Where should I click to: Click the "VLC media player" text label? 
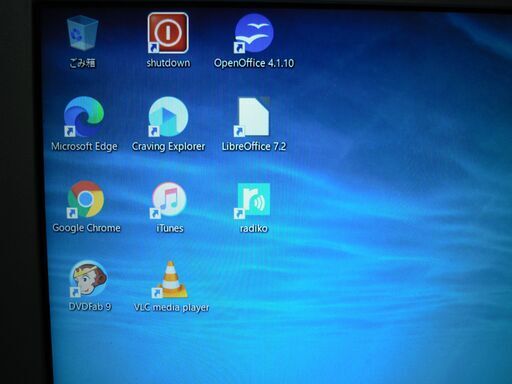[x=171, y=307]
